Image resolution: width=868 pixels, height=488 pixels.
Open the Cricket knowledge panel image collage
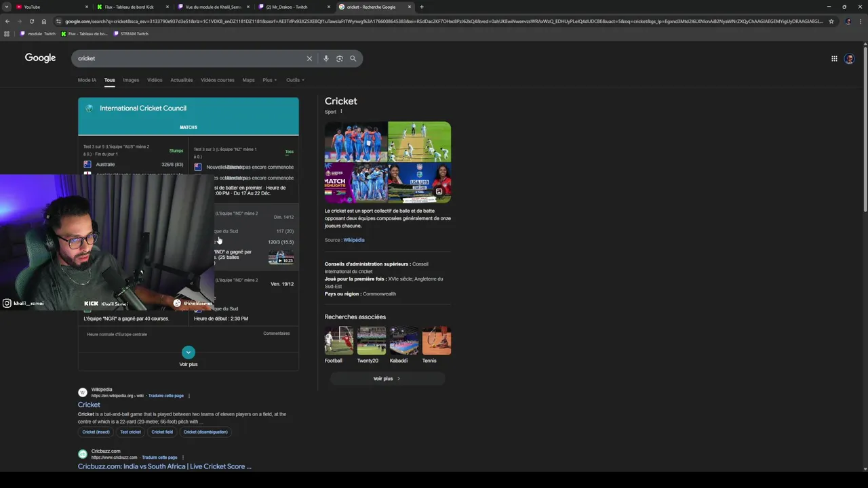[x=388, y=162]
